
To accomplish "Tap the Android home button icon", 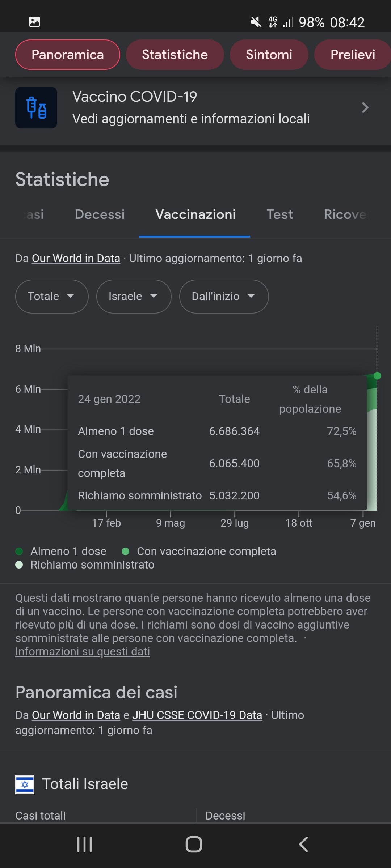I will click(x=194, y=844).
